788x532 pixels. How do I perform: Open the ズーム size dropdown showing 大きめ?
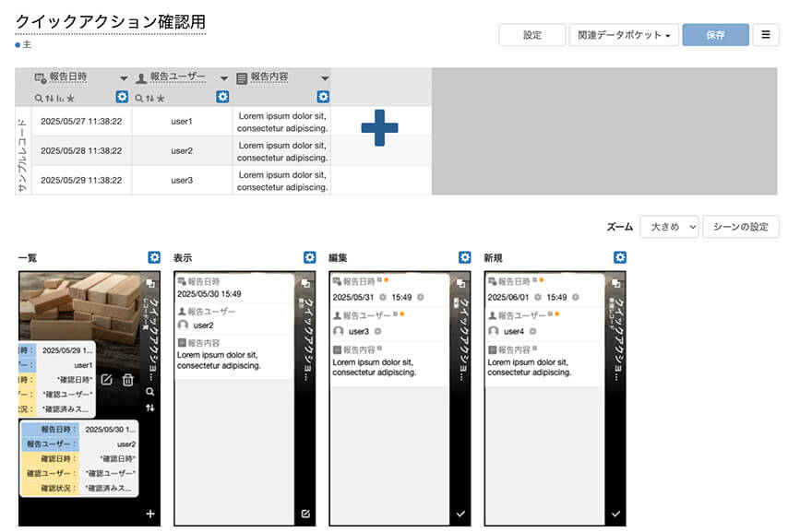(669, 227)
